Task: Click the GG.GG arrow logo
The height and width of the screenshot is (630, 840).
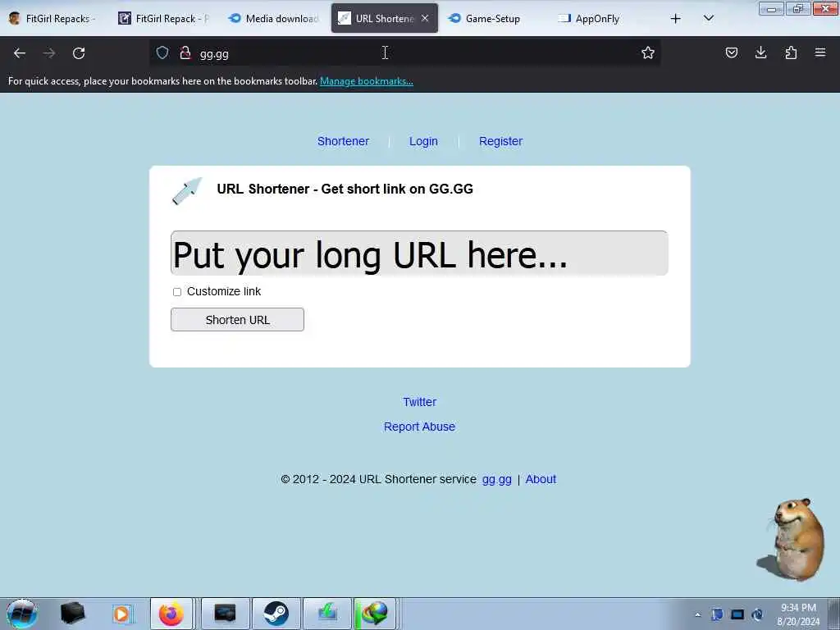Action: pyautogui.click(x=187, y=190)
